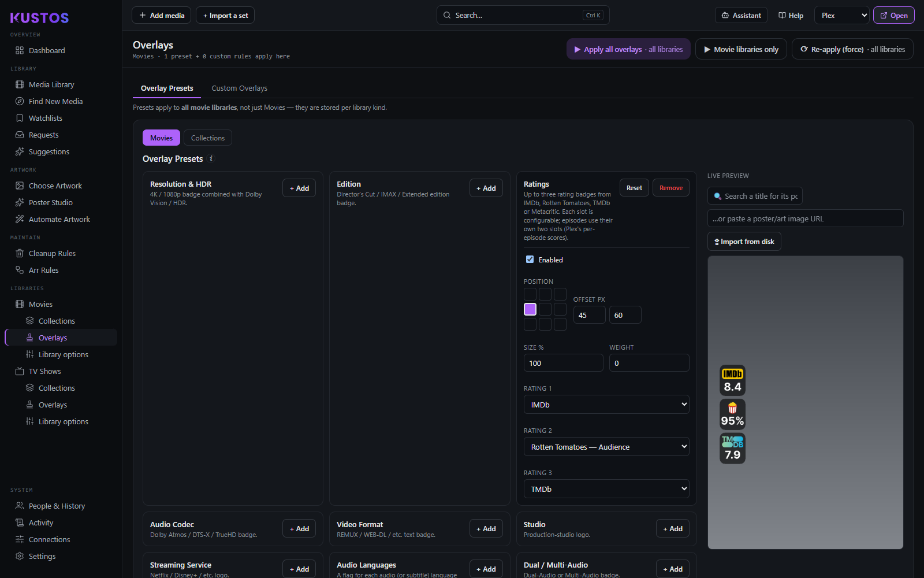The width and height of the screenshot is (924, 578).
Task: Click the People & History users icon
Action: pos(20,506)
